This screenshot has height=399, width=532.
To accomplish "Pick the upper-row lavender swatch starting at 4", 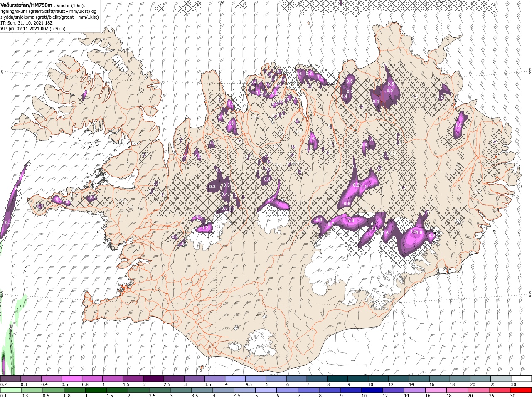I will pyautogui.click(x=235, y=379).
